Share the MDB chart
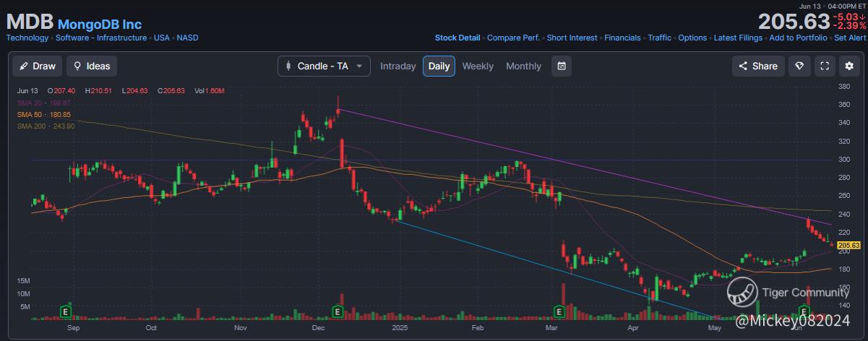Viewport: 868px width, 341px height. (757, 66)
